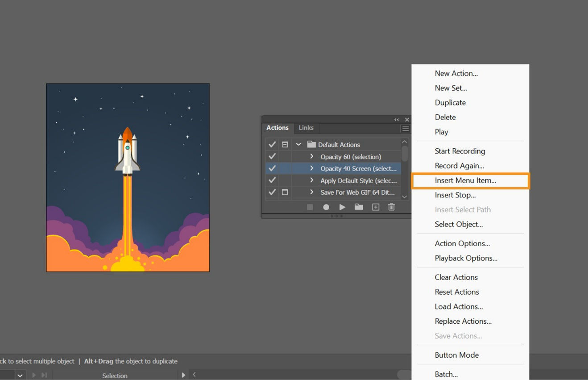Delete selection using the trash icon
Image resolution: width=588 pixels, height=380 pixels.
click(x=391, y=207)
